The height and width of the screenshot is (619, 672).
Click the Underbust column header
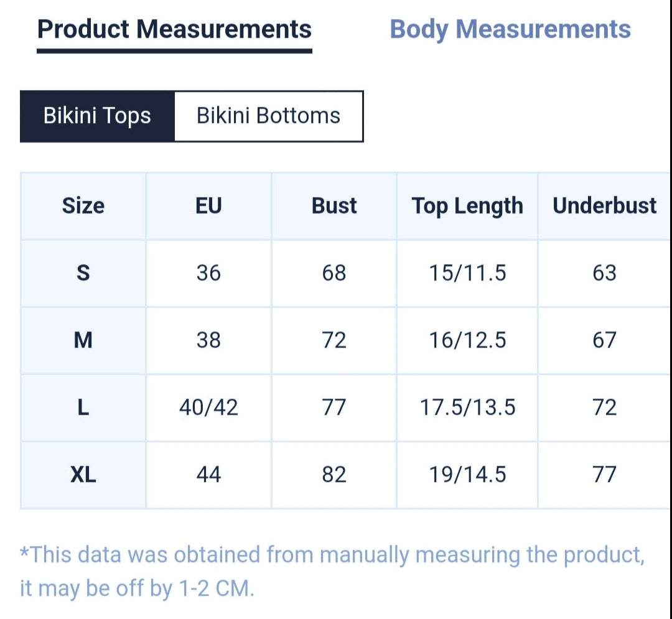(x=604, y=206)
